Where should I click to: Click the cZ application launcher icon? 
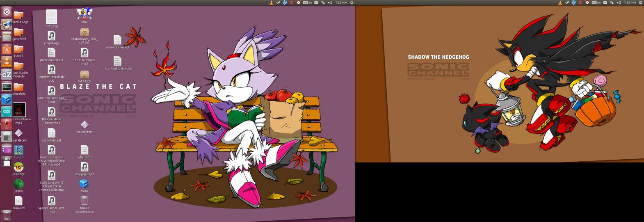[x=7, y=75]
